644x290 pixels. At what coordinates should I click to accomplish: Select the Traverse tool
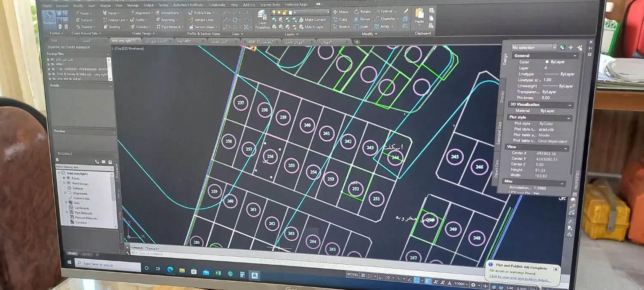[85, 27]
